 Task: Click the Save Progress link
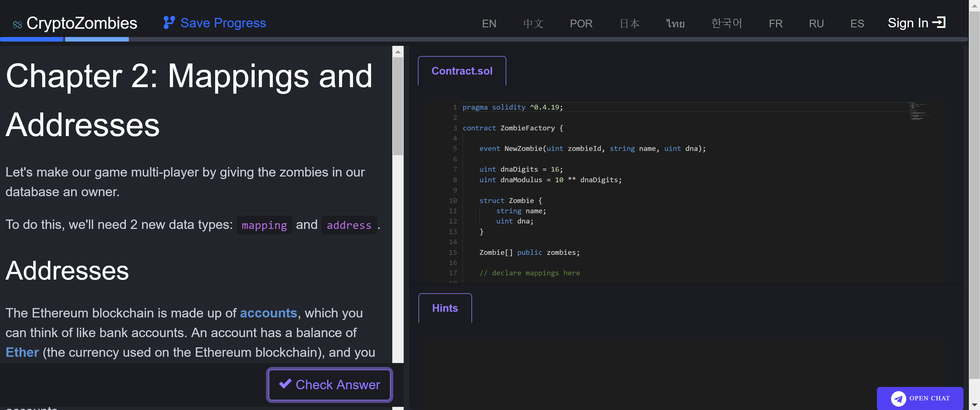click(x=223, y=22)
